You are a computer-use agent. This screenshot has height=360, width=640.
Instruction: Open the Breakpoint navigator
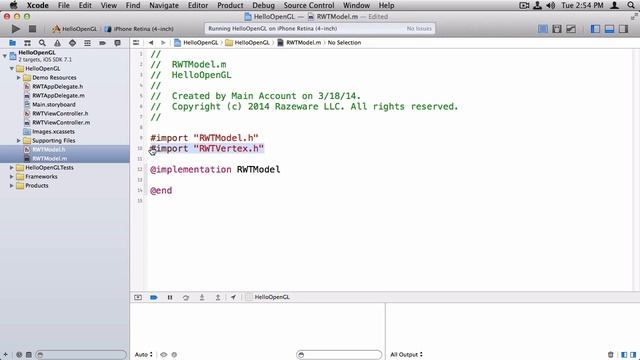pos(102,43)
